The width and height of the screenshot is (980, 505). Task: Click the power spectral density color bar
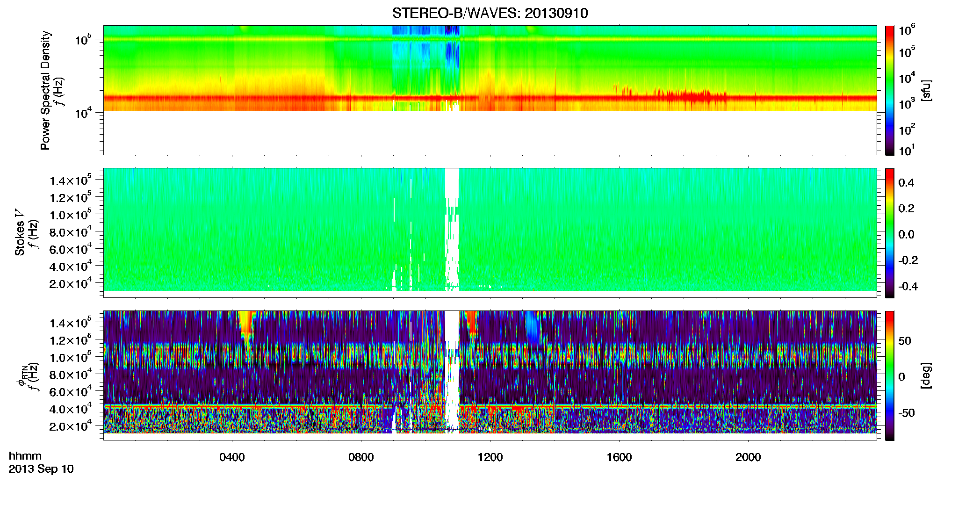(890, 90)
